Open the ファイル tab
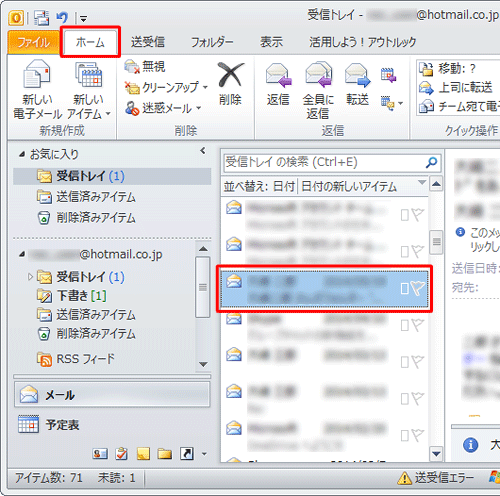 point(33,42)
